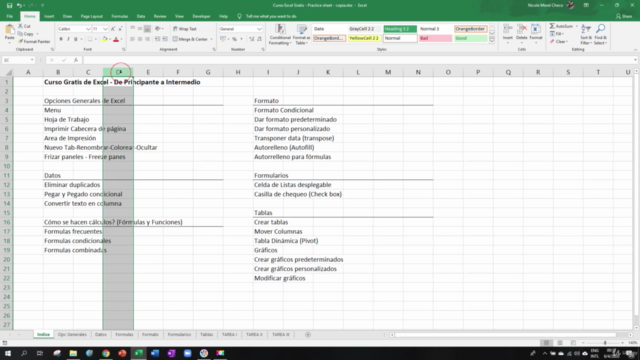Click the Insert cells icon
This screenshot has width=640, height=360.
point(508,29)
